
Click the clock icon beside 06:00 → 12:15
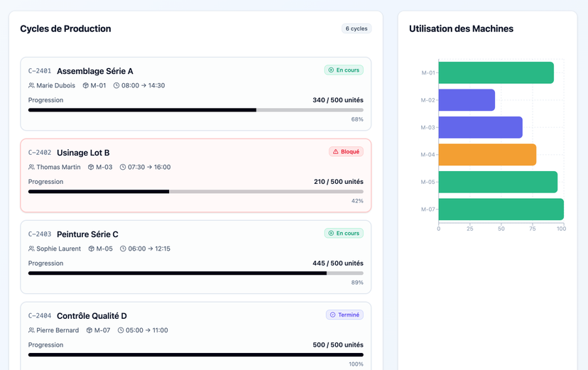[x=123, y=249]
